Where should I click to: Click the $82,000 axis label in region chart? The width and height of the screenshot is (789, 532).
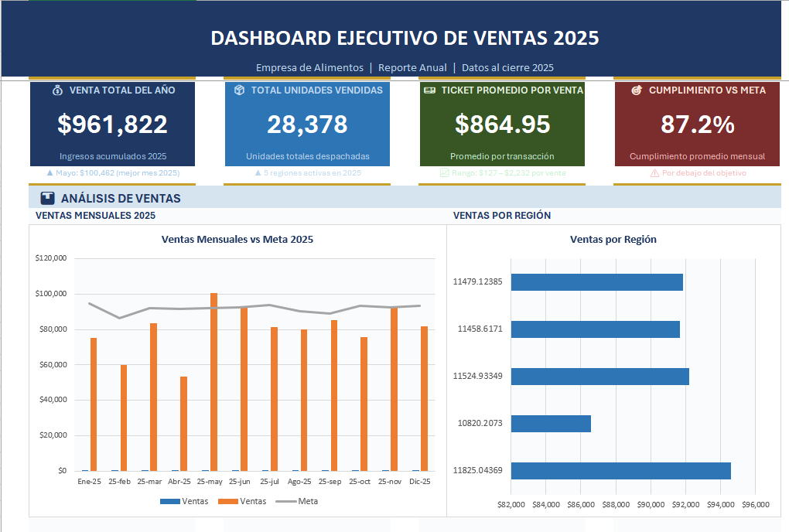coord(511,504)
